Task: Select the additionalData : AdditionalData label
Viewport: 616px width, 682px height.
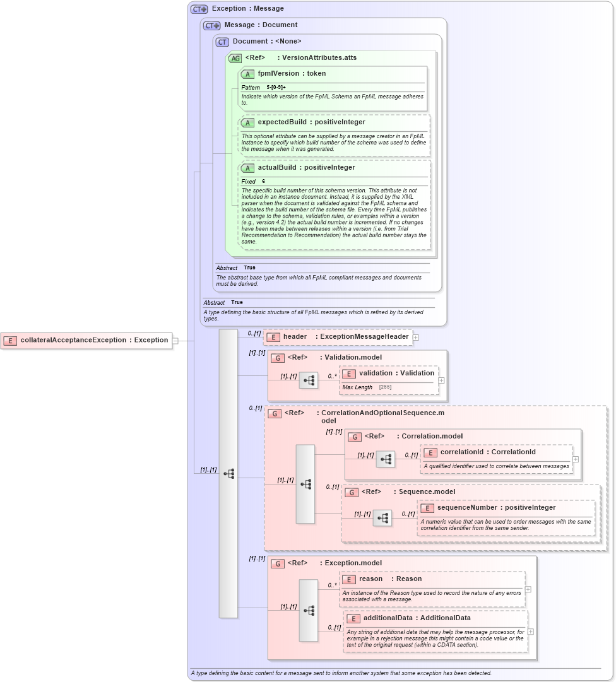Action: [x=417, y=618]
